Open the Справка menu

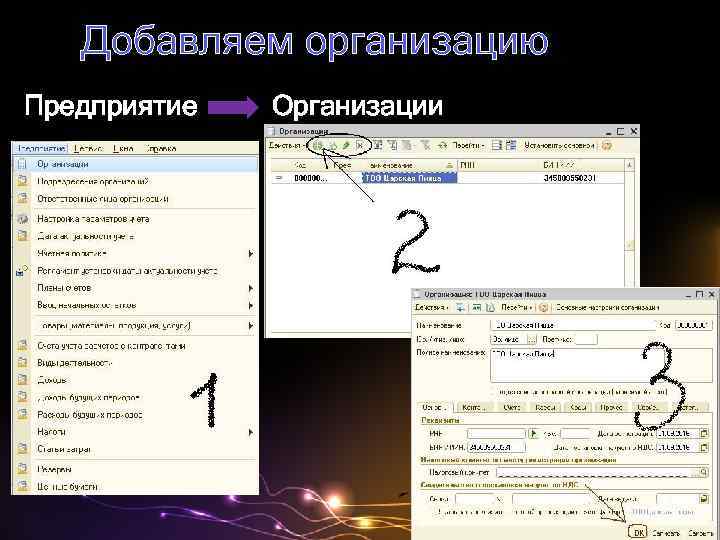pyautogui.click(x=160, y=148)
